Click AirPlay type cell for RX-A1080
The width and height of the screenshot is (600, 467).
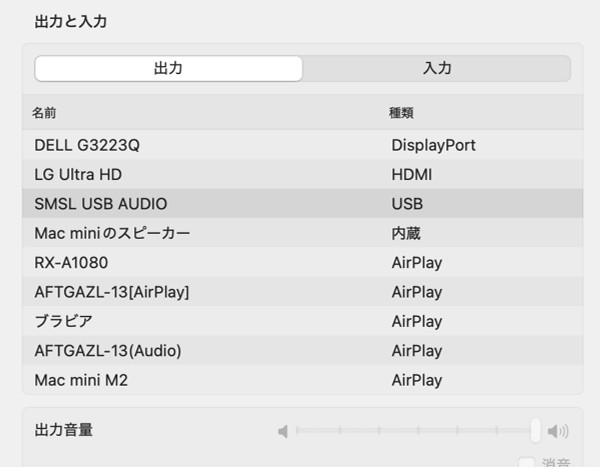click(417, 263)
